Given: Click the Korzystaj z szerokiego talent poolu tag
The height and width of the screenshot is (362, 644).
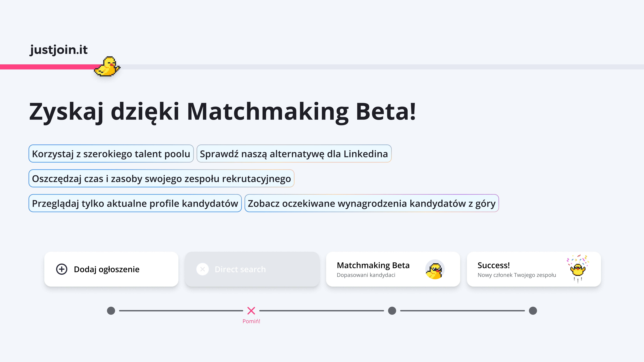Looking at the screenshot, I should pyautogui.click(x=111, y=154).
